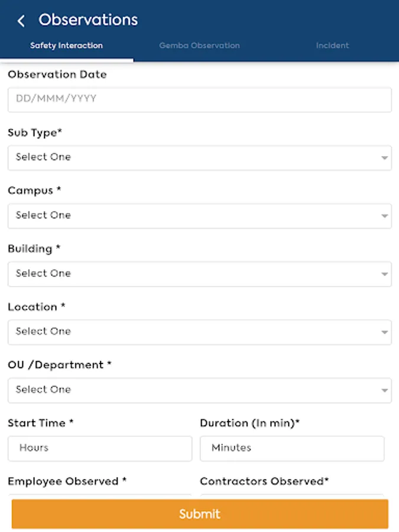Tap the back arrow icon
The image size is (399, 532).
(21, 21)
